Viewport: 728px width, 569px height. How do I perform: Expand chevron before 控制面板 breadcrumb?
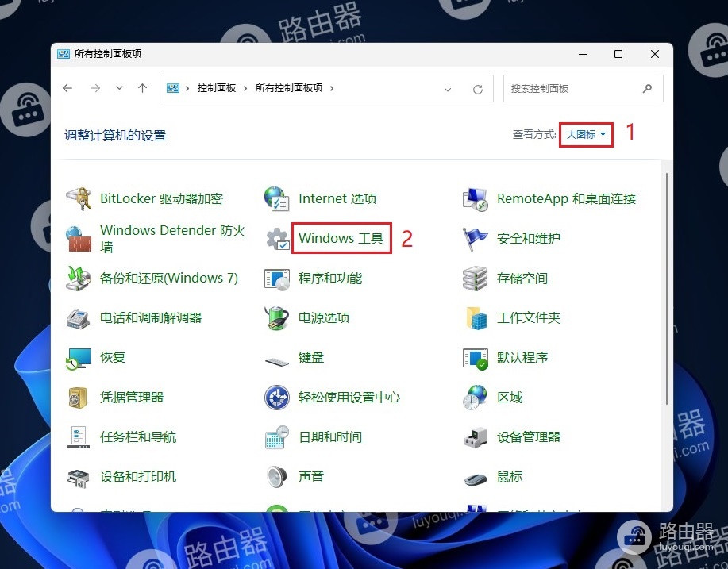[x=187, y=88]
